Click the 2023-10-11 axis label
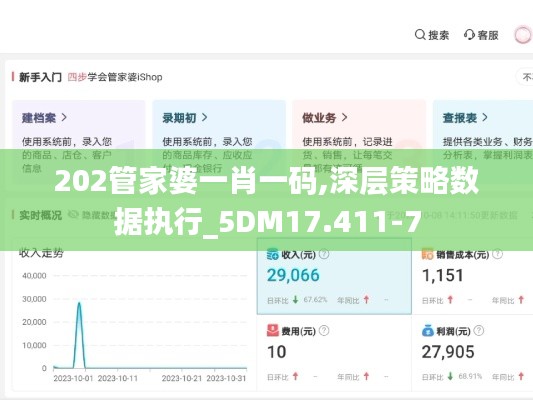 118,378
